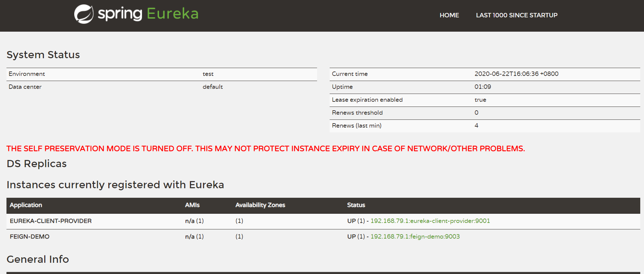This screenshot has width=644, height=274.
Task: Select the FEIGN-DEMO application cell
Action: (x=30, y=237)
